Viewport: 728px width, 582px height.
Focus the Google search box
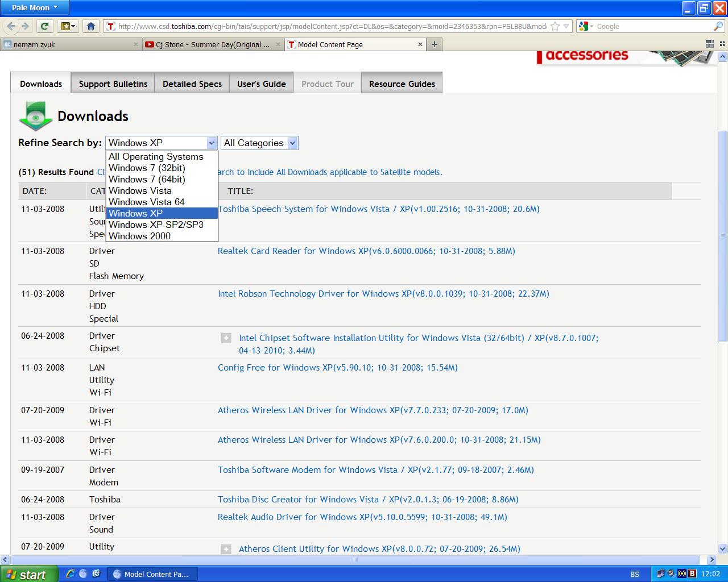[x=653, y=26]
